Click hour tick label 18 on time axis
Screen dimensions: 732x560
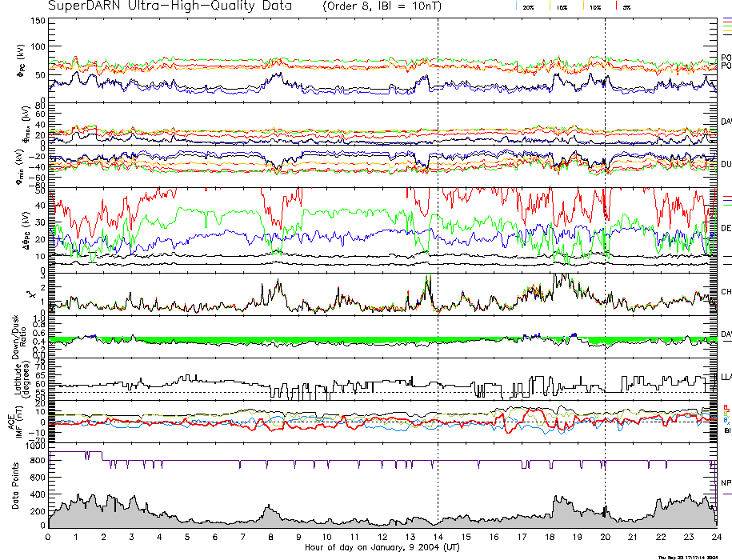click(550, 537)
